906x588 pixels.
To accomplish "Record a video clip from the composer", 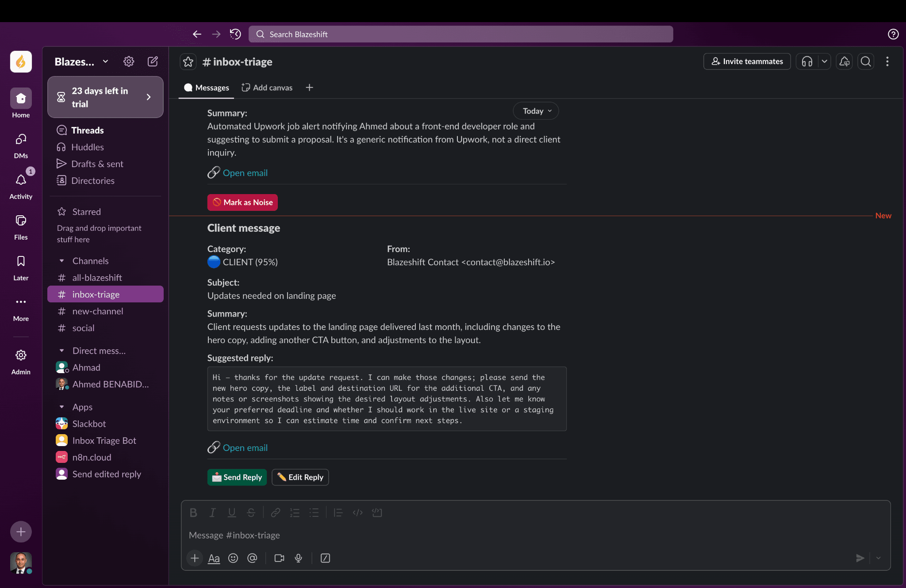I will [279, 558].
